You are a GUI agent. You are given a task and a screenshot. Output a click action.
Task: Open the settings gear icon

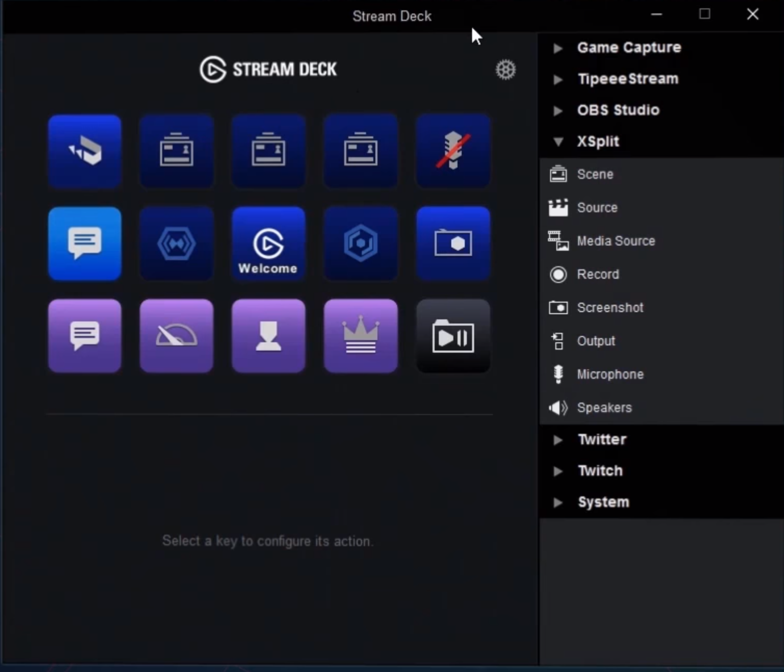(x=505, y=70)
